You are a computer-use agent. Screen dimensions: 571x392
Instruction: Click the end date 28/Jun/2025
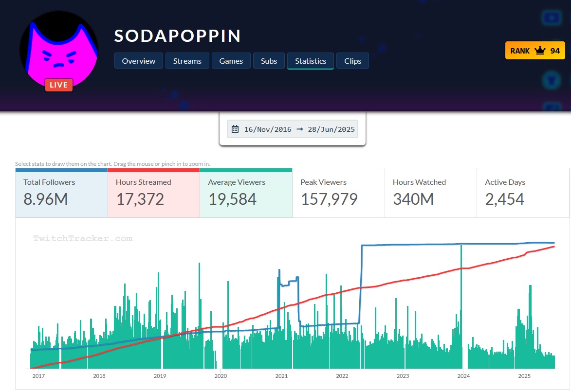[331, 129]
